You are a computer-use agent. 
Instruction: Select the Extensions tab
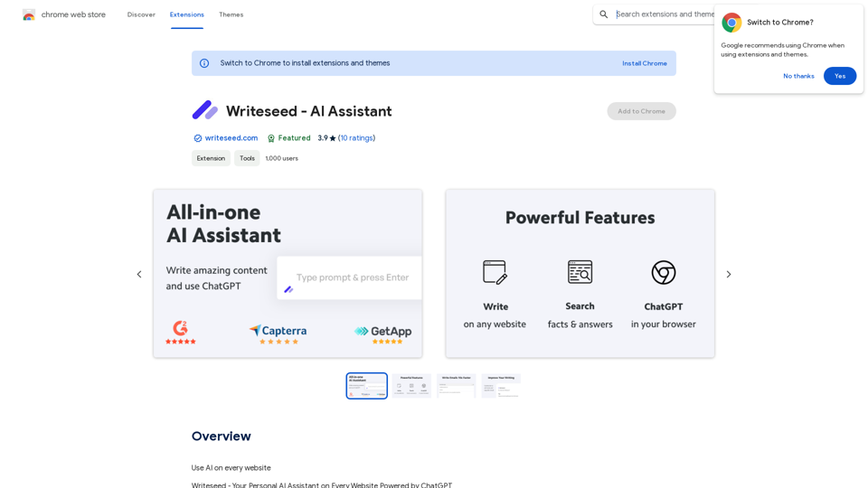tap(187, 14)
